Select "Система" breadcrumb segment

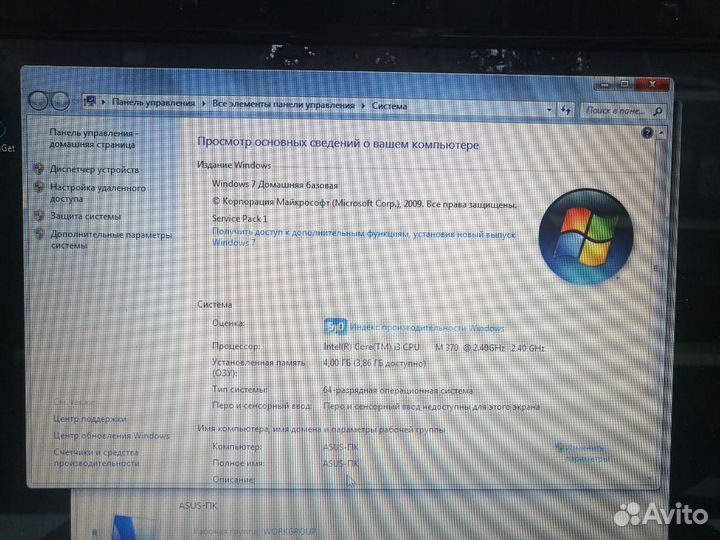coord(389,106)
